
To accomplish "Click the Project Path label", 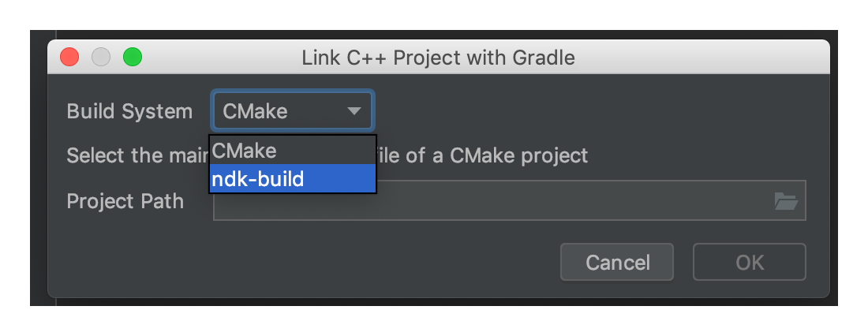I will click(125, 201).
